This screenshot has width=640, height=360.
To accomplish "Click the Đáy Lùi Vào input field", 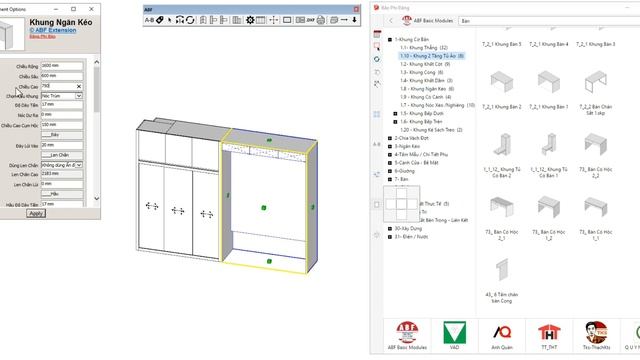I will [x=62, y=145].
